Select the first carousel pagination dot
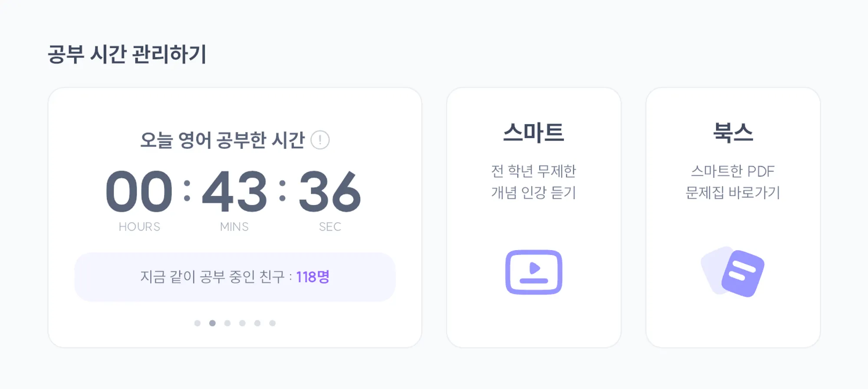The width and height of the screenshot is (868, 389). 197,323
